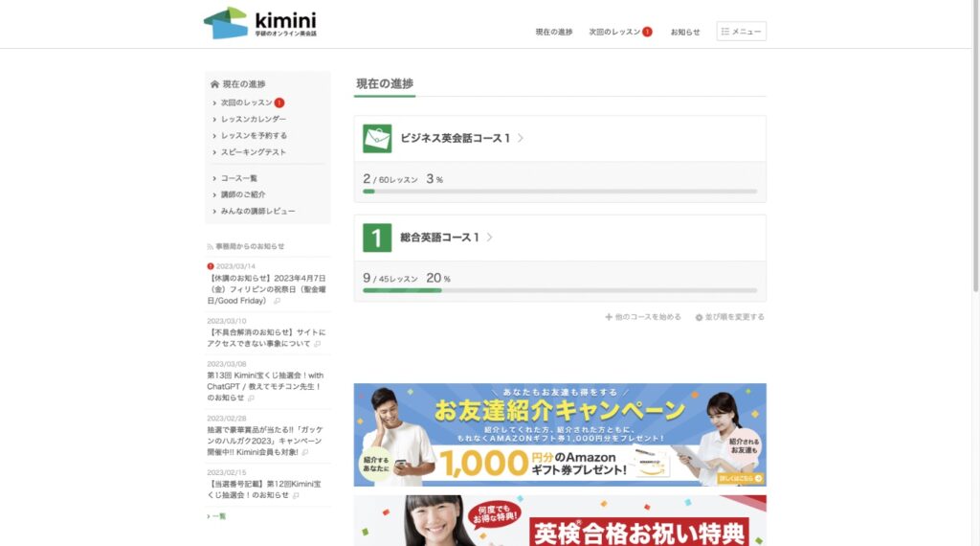The width and height of the screenshot is (980, 546).
Task: Click the RSS icon beside 事務局からのお知らせ
Action: coord(210,246)
